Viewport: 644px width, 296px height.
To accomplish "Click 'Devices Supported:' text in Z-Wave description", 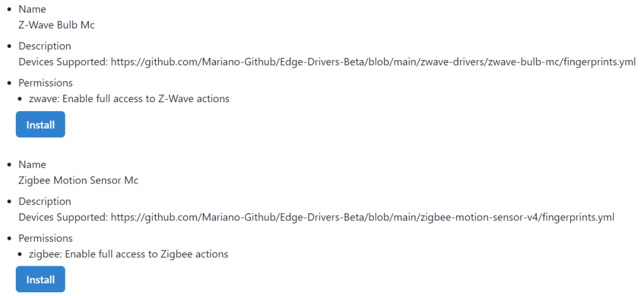I will 63,62.
